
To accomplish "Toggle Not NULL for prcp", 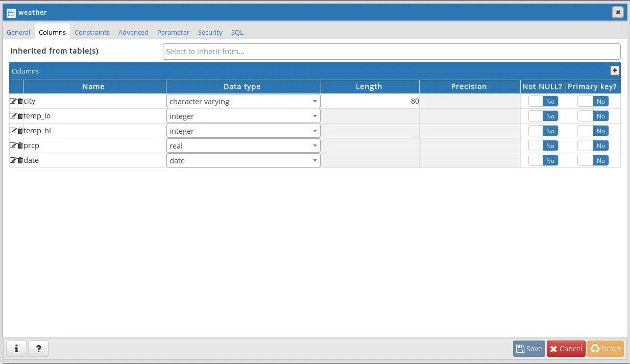I will tap(543, 145).
